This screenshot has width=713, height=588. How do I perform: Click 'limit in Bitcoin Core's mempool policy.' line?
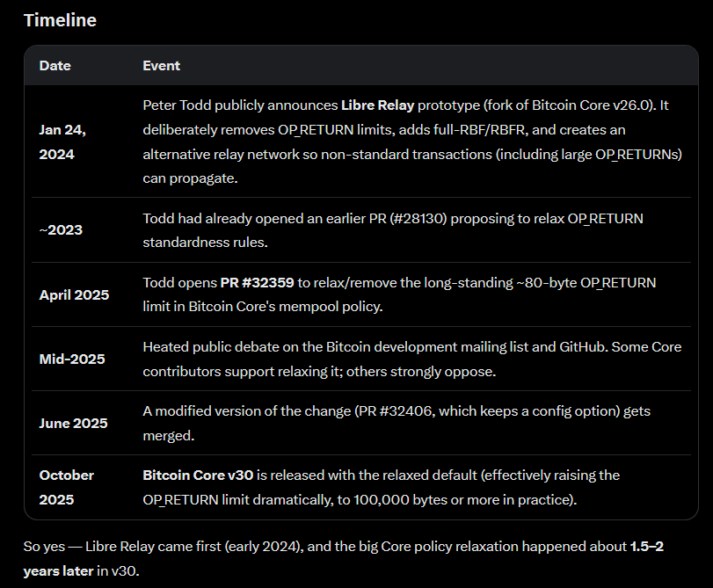click(263, 307)
